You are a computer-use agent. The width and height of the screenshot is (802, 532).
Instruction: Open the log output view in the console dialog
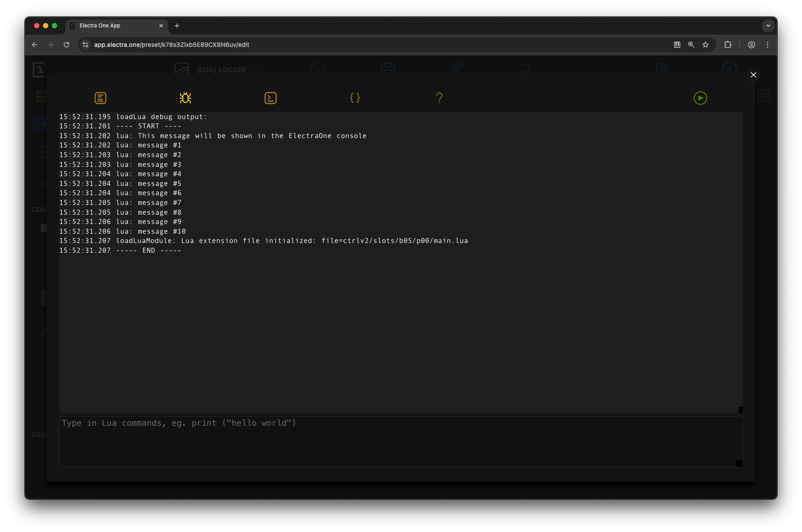point(100,98)
